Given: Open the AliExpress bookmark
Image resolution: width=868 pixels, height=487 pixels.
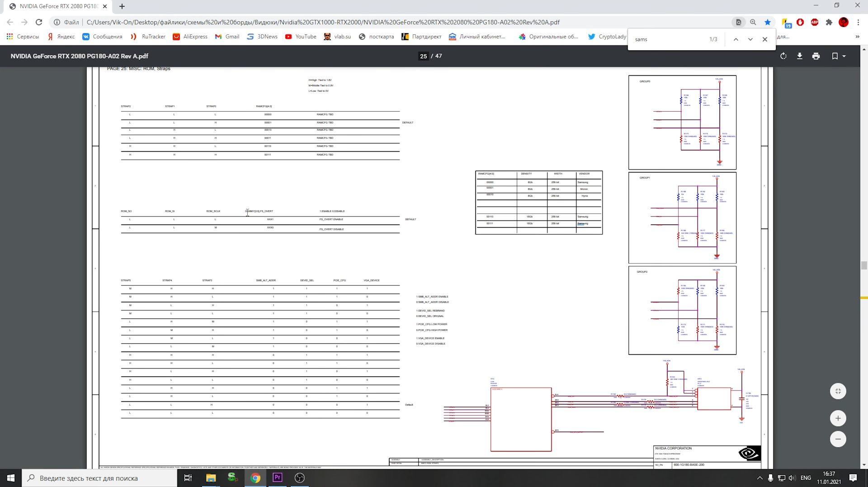Looking at the screenshot, I should (190, 37).
